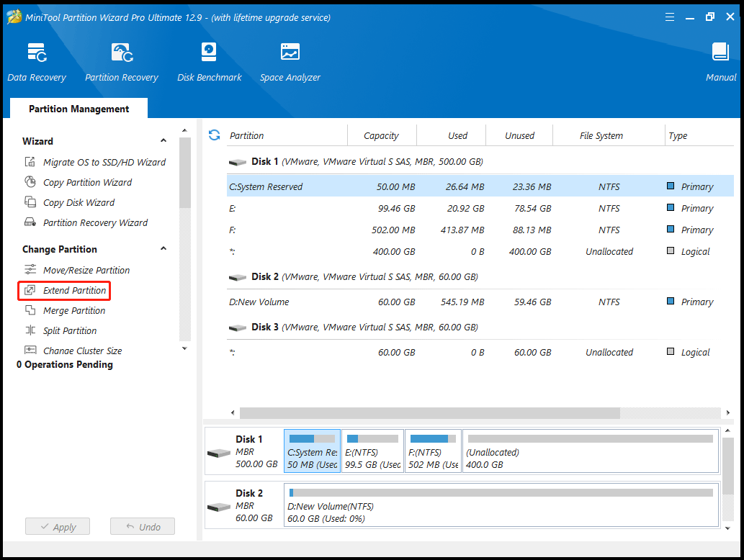
Task: Open the Space Analyzer
Action: pyautogui.click(x=290, y=61)
